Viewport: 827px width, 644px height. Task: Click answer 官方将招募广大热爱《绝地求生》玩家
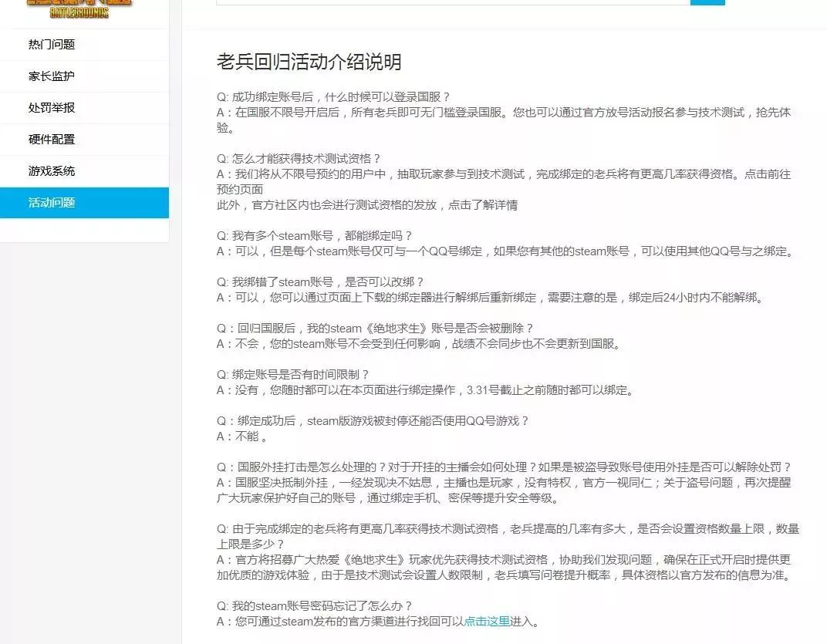pos(505,568)
